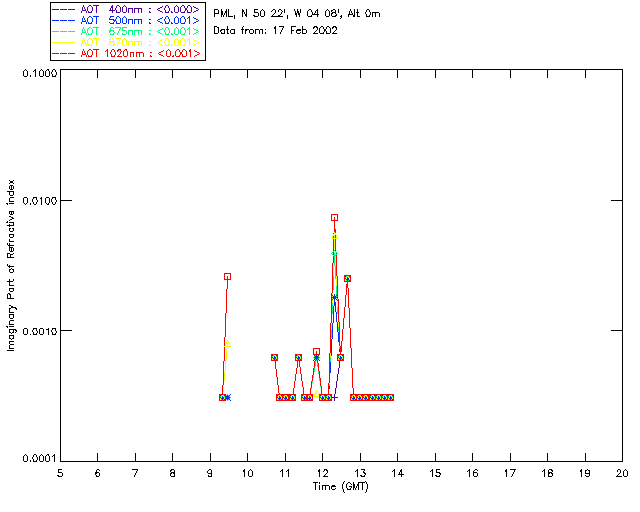Click the yellow triangle marker near the top peak
Image resolution: width=640 pixels, height=512 pixels.
(x=334, y=236)
